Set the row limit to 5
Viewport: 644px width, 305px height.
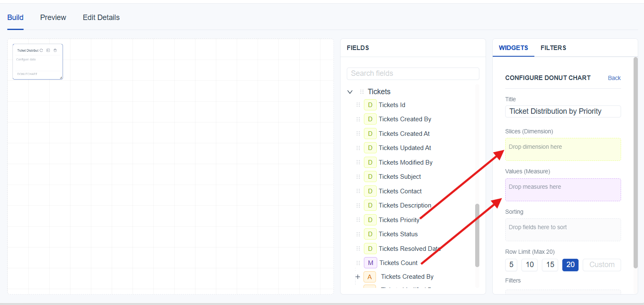pyautogui.click(x=511, y=265)
